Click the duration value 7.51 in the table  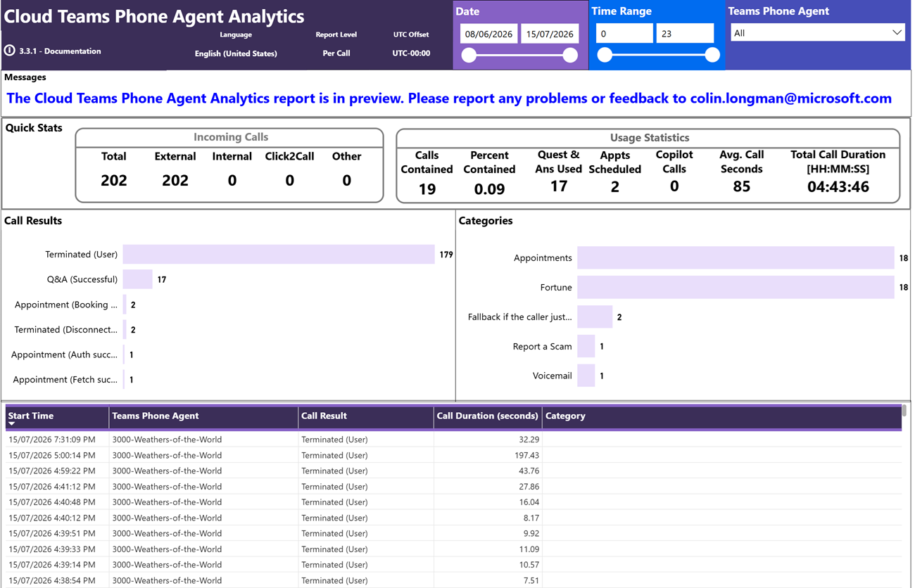pyautogui.click(x=531, y=581)
